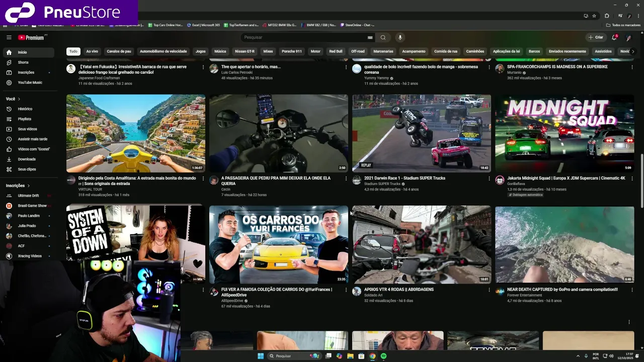
Task: Start voice search with the microphone
Action: [400, 37]
